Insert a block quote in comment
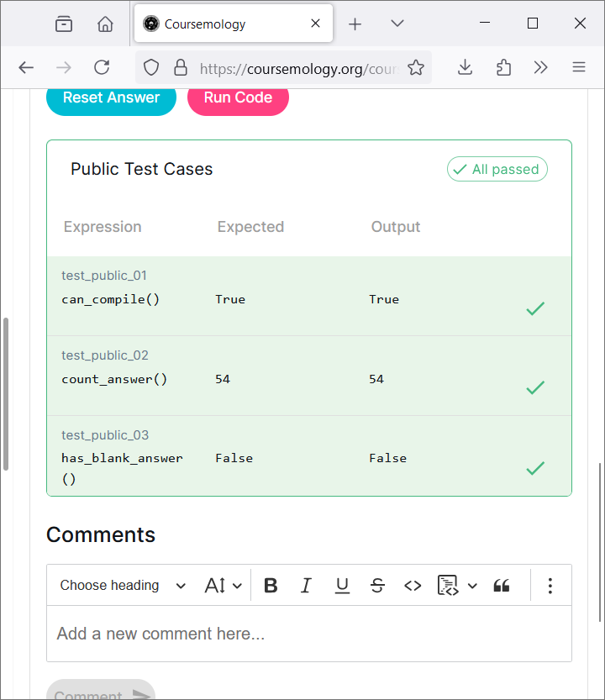 pyautogui.click(x=502, y=586)
